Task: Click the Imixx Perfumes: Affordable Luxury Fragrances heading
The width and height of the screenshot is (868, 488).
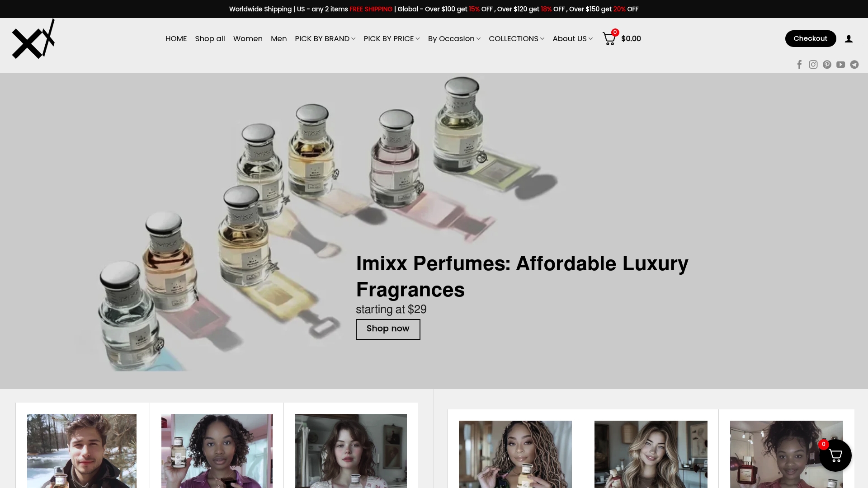Action: coord(522,277)
